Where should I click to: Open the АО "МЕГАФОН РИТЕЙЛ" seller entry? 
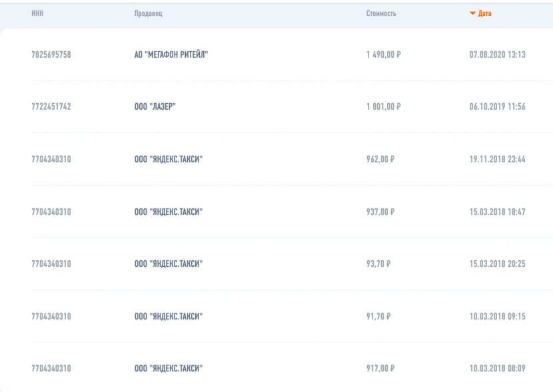tap(171, 55)
